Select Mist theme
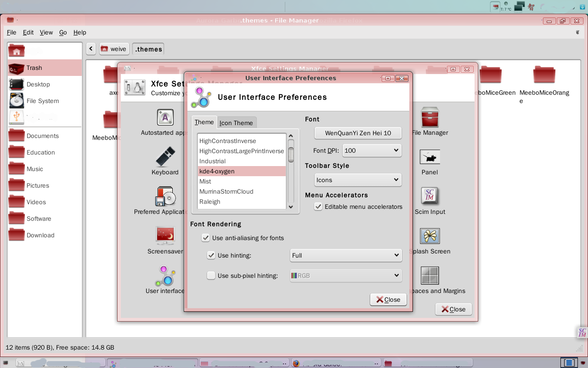This screenshot has width=588, height=368. [x=242, y=181]
